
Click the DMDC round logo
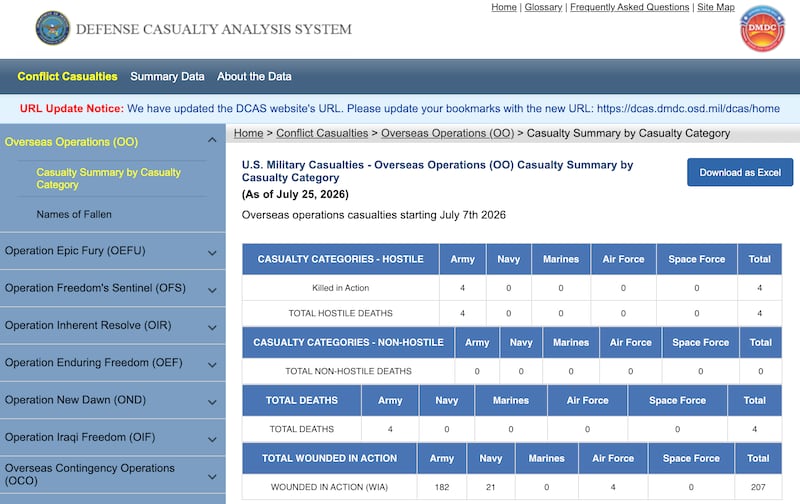762,29
